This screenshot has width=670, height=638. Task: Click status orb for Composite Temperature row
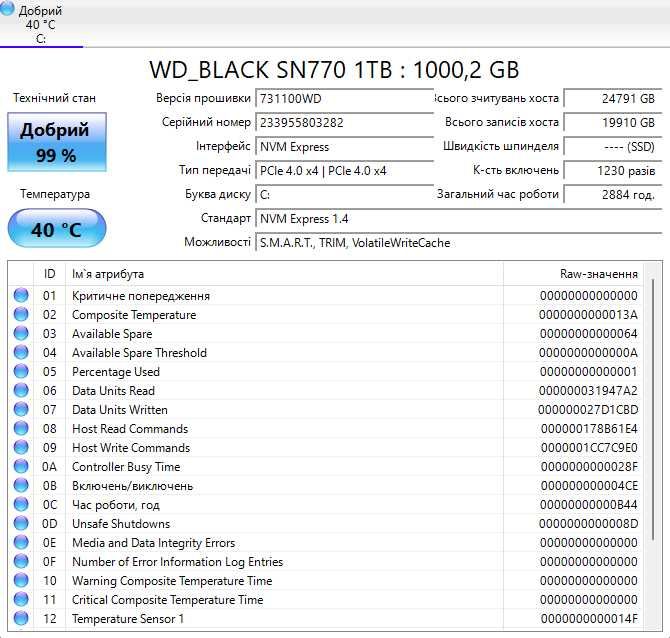pyautogui.click(x=21, y=315)
